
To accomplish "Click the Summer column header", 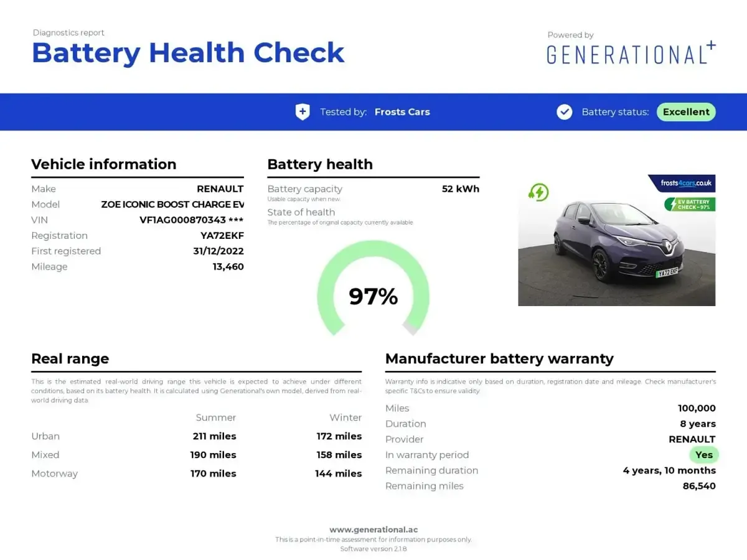I will tap(216, 418).
